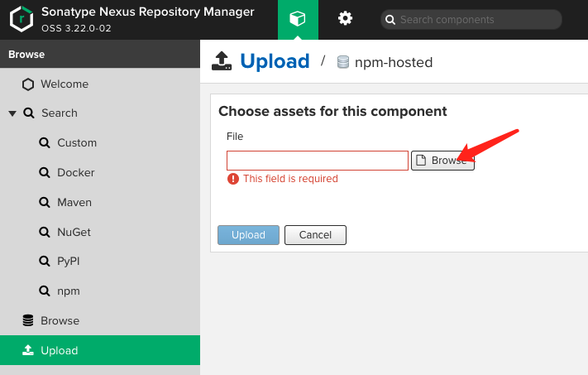This screenshot has height=375, width=588.
Task: Click the 'Choose assets for this component' heading
Action: pyautogui.click(x=332, y=112)
